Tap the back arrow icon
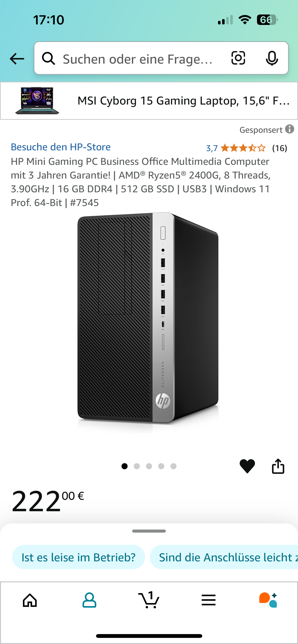 click(17, 59)
